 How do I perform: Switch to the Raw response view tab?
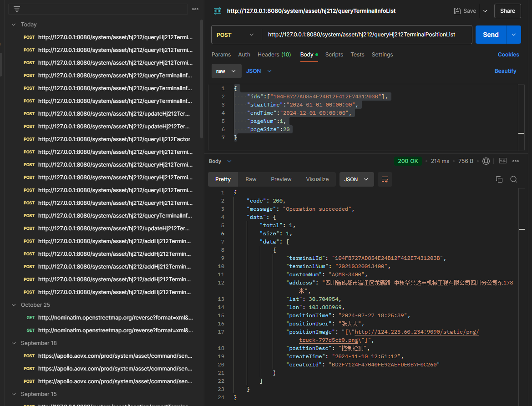[x=251, y=179]
